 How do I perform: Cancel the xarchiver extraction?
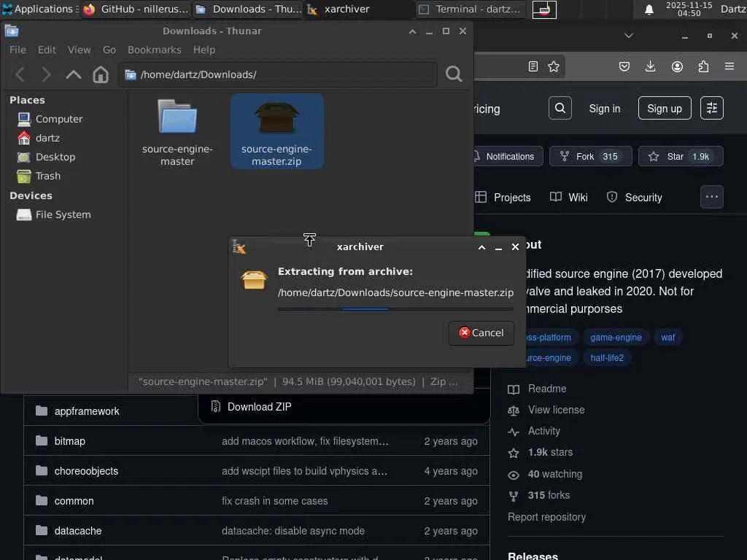[x=481, y=332]
